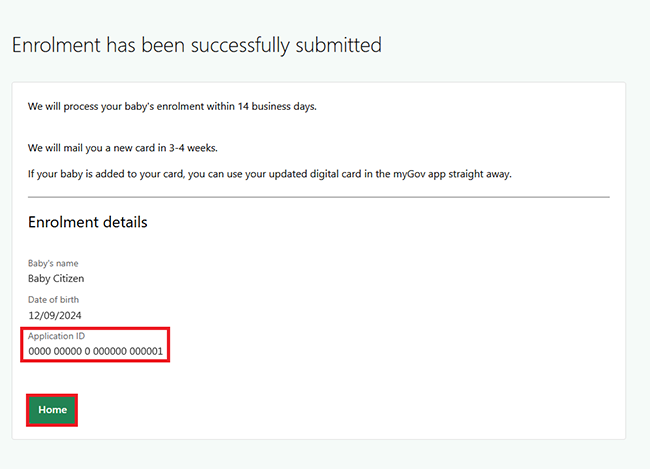Click the 'Enrolment details' section heading
This screenshot has width=650, height=469.
(88, 222)
